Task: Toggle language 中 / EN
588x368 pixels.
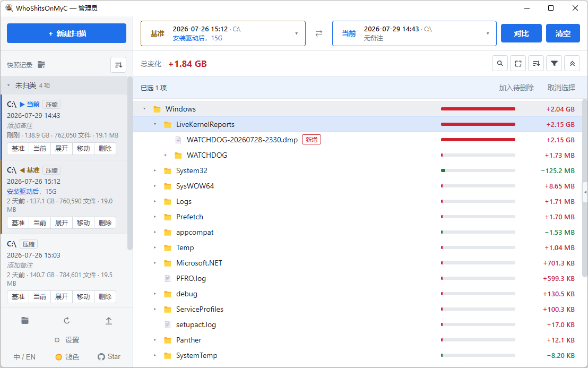Action: tap(24, 357)
